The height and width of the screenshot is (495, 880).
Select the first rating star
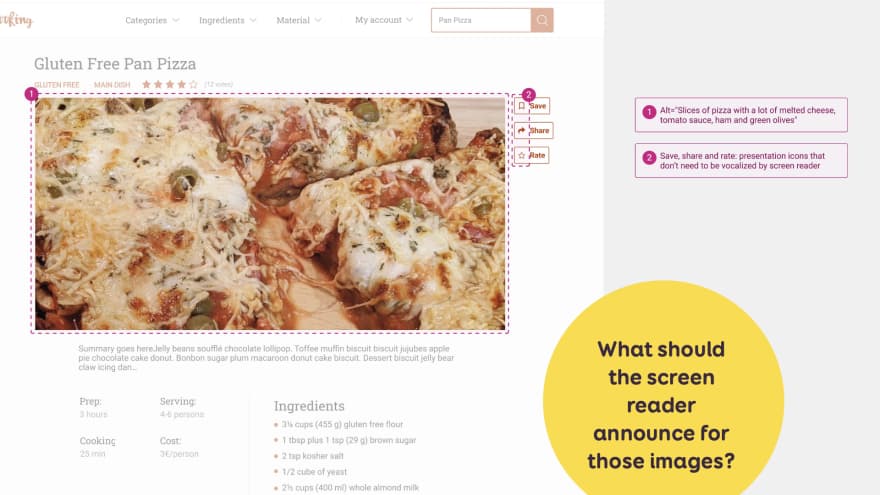click(x=146, y=84)
